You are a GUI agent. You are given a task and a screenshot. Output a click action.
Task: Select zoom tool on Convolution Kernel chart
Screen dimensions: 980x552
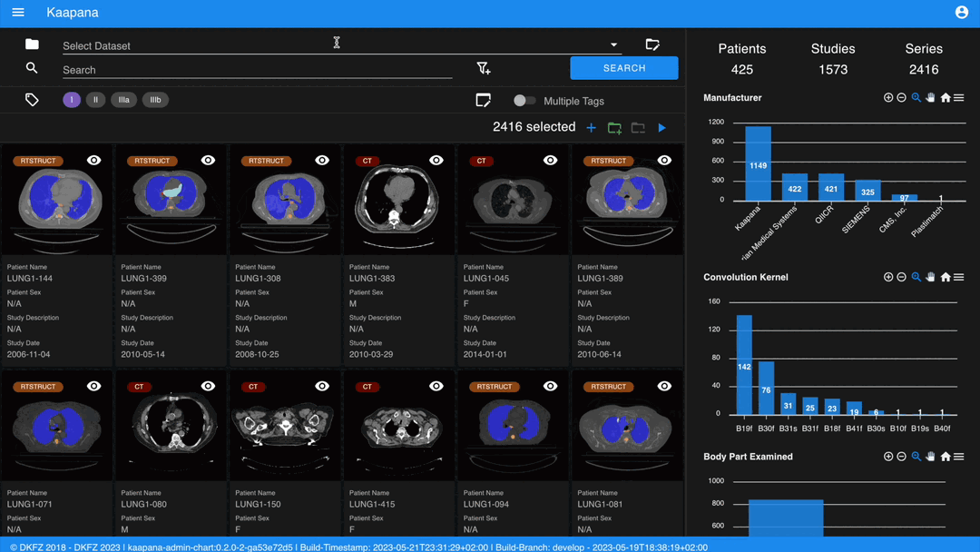point(916,277)
